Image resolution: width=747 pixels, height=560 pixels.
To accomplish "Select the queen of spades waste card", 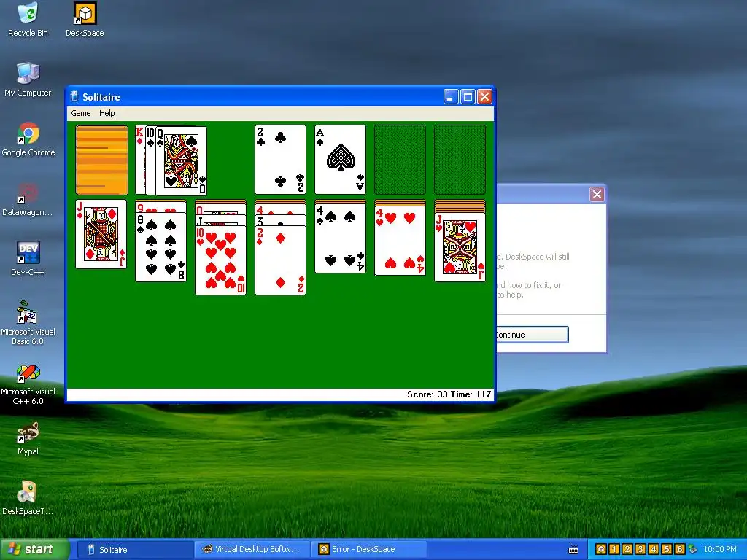I will point(182,160).
